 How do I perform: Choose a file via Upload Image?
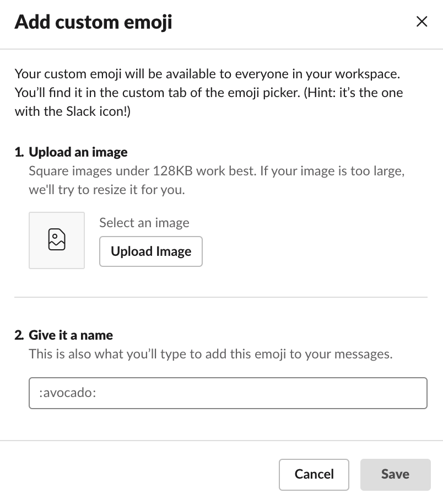[150, 251]
